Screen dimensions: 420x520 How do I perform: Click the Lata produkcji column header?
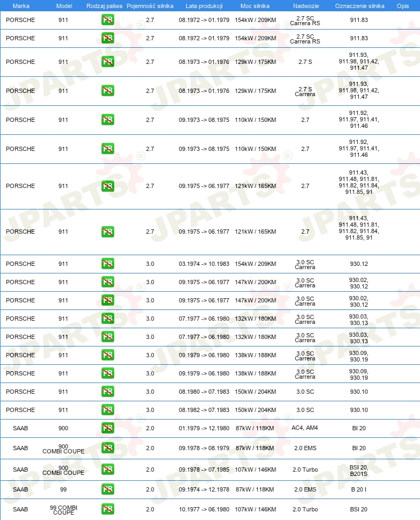tap(204, 6)
